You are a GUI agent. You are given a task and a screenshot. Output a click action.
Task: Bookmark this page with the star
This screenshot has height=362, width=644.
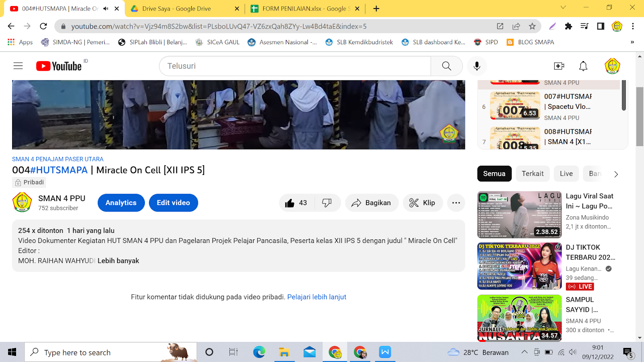coord(532,26)
